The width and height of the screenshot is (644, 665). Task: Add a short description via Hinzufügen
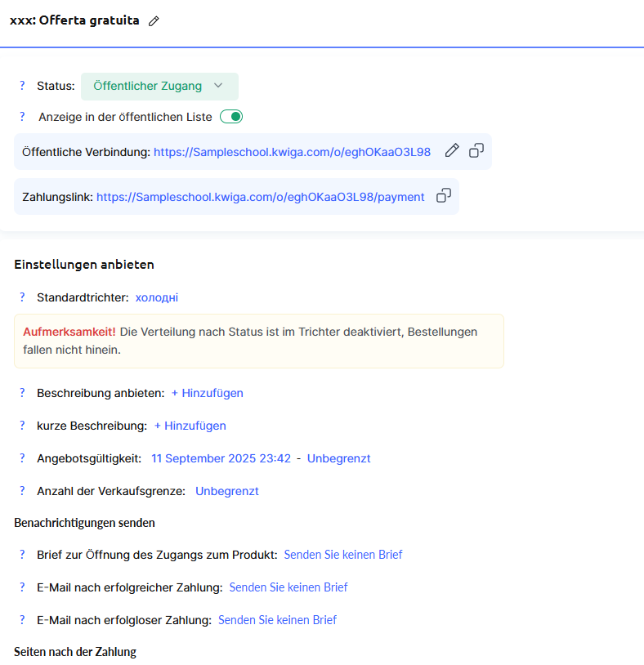point(190,426)
